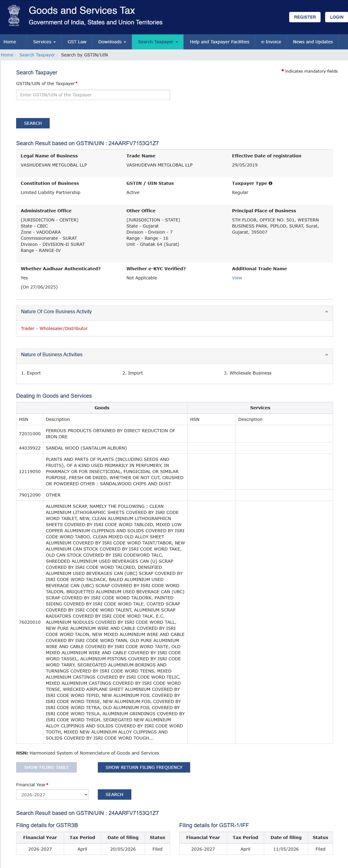The width and height of the screenshot is (348, 868).
Task: Click the Goods and Services Tax title
Action: [x=82, y=10]
